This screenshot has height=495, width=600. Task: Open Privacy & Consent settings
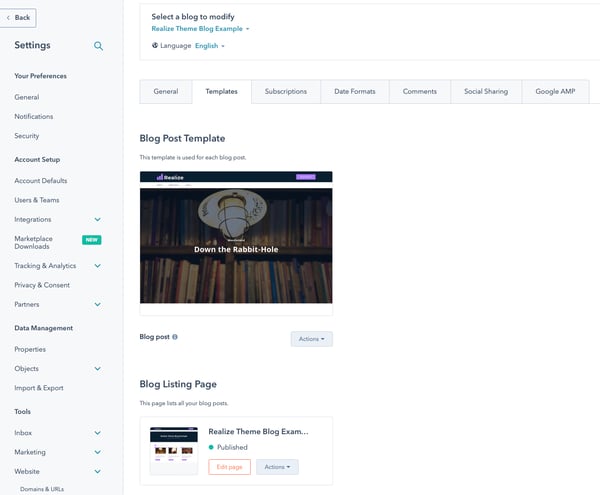tap(42, 285)
